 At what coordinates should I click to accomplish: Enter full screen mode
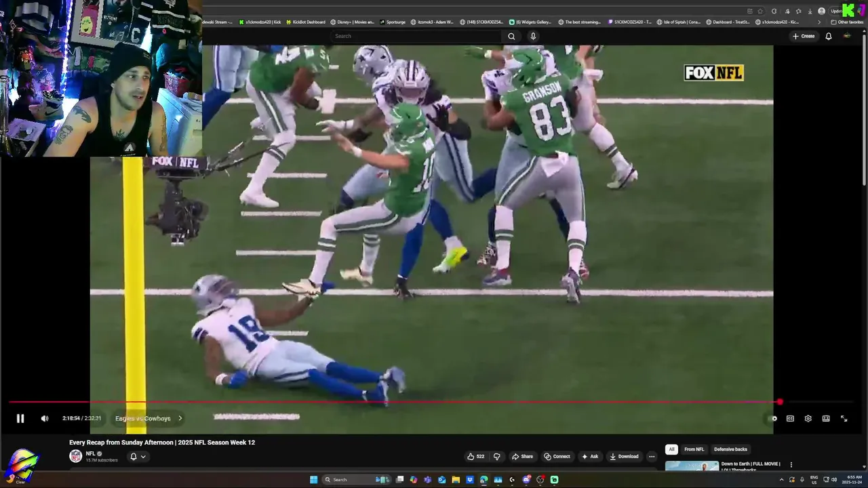coord(844,418)
